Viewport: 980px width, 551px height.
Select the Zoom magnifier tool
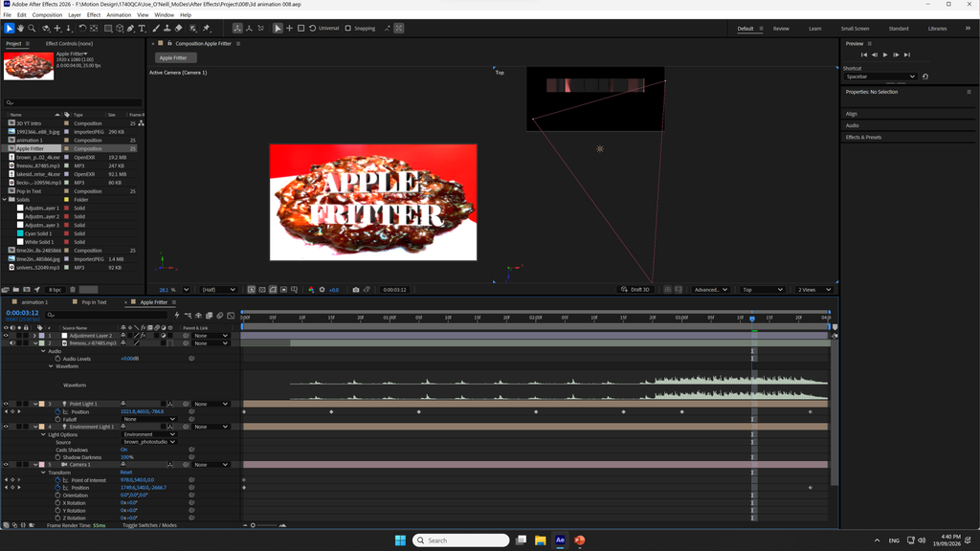pos(32,28)
